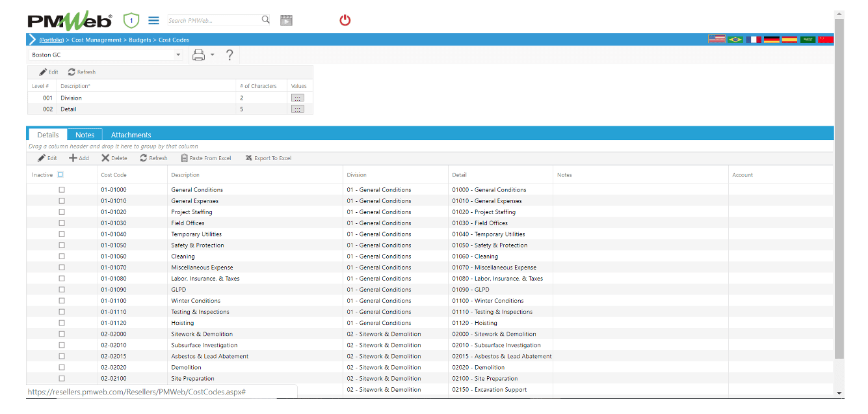
Task: Switch to the Details tab
Action: click(x=47, y=135)
